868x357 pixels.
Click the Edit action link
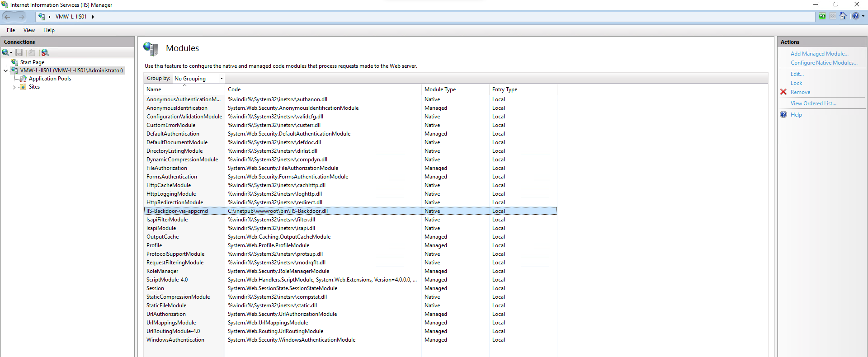pos(797,74)
